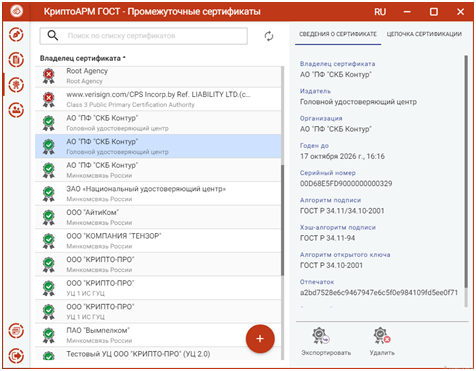Click the magnifier icon in search box
The width and height of the screenshot is (476, 371).
(x=53, y=35)
